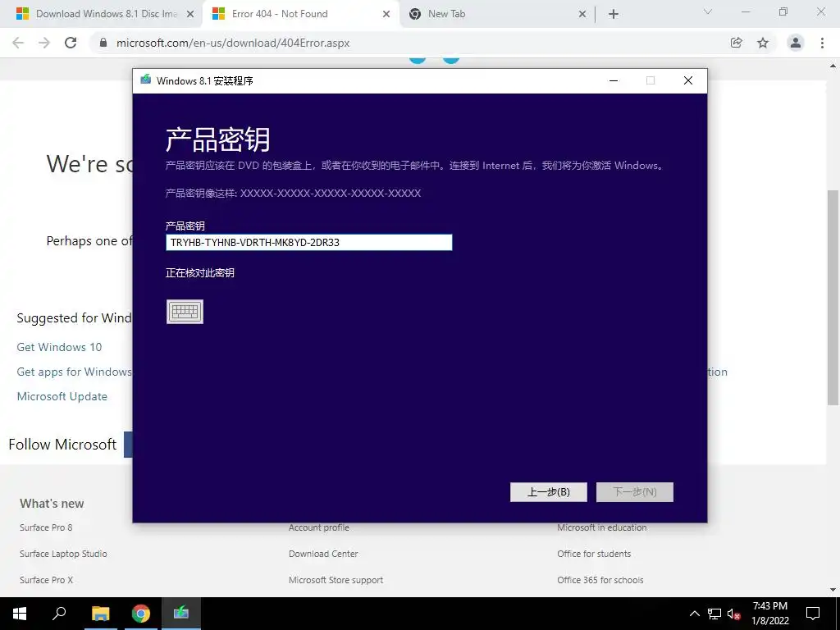Show hidden tray icons
The width and height of the screenshot is (840, 630).
(x=694, y=614)
